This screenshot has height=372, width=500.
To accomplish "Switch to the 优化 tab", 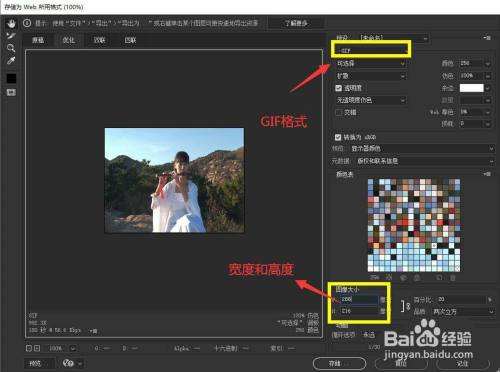I will point(69,40).
